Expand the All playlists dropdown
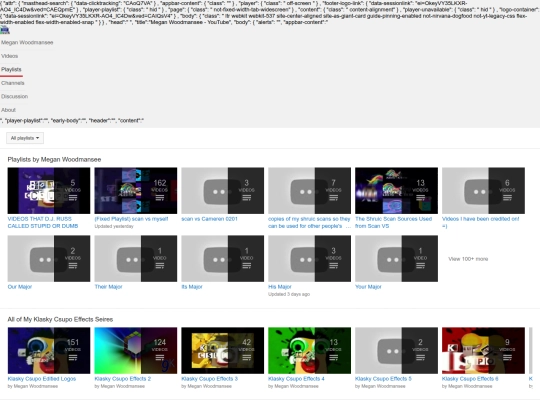 pos(25,138)
